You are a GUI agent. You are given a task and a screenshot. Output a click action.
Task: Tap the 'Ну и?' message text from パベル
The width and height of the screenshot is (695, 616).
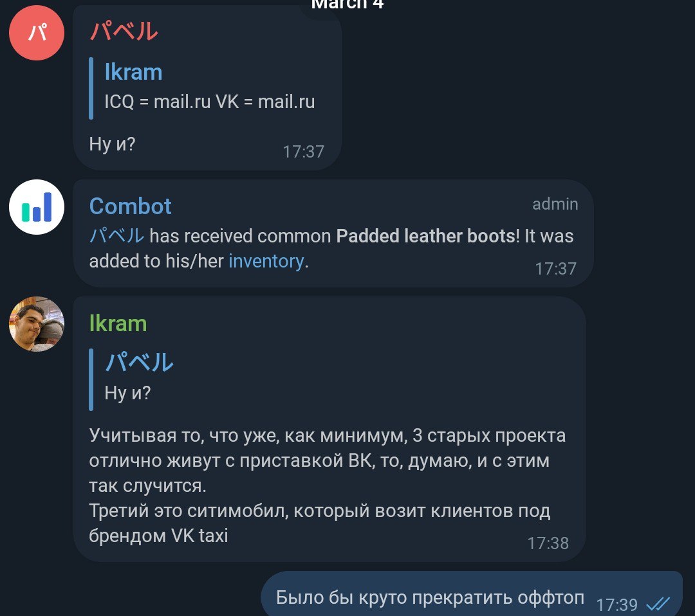[112, 145]
